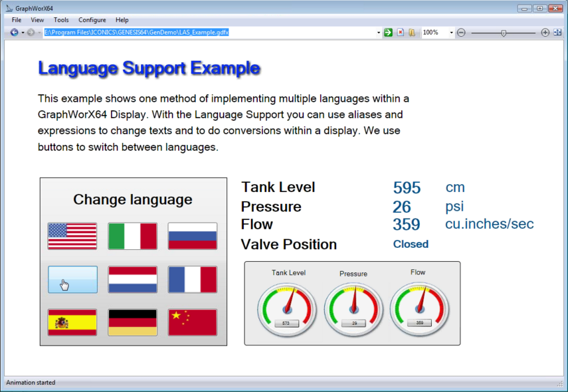Click the forward navigation arrow
Screen dimensions: 568x392
point(31,33)
